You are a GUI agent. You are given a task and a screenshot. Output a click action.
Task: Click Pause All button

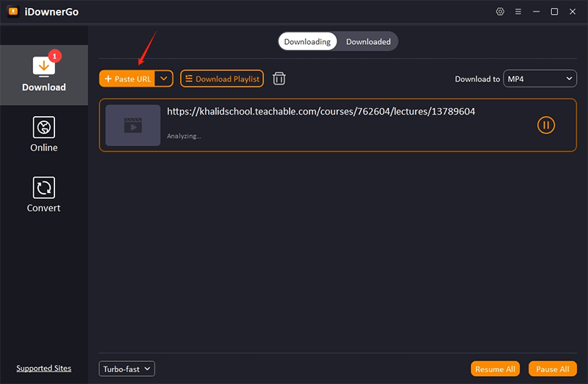click(x=552, y=369)
